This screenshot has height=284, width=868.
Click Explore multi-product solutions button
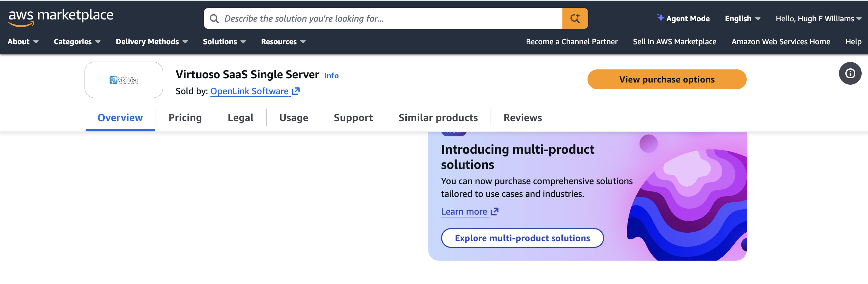pyautogui.click(x=522, y=238)
